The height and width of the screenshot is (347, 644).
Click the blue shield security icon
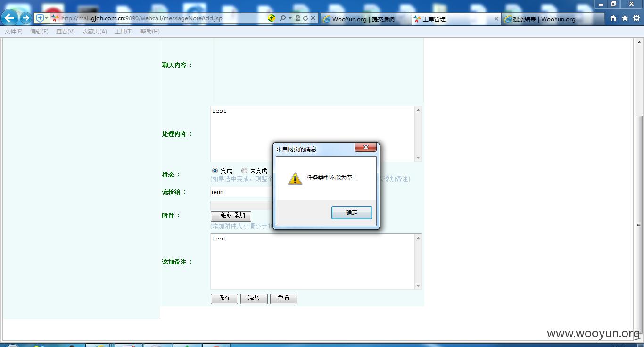(40, 18)
